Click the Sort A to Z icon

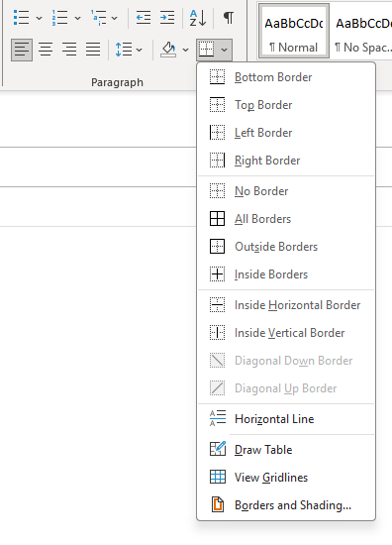coord(198,18)
